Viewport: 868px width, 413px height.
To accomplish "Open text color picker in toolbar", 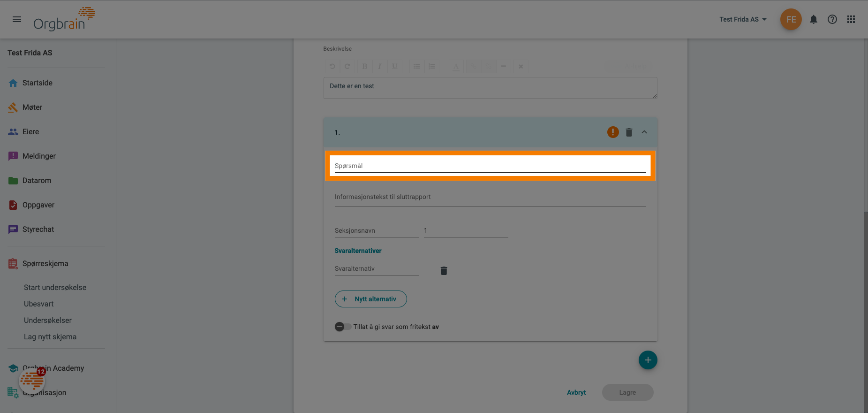I will coord(456,67).
